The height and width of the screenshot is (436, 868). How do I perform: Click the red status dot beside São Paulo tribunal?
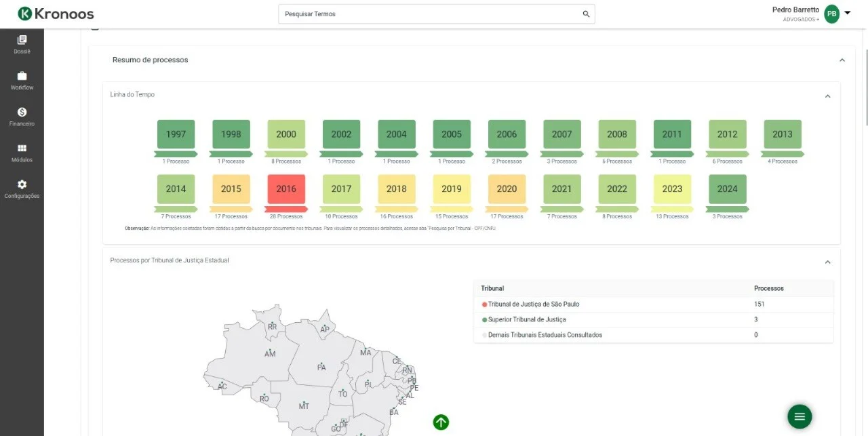coord(484,304)
